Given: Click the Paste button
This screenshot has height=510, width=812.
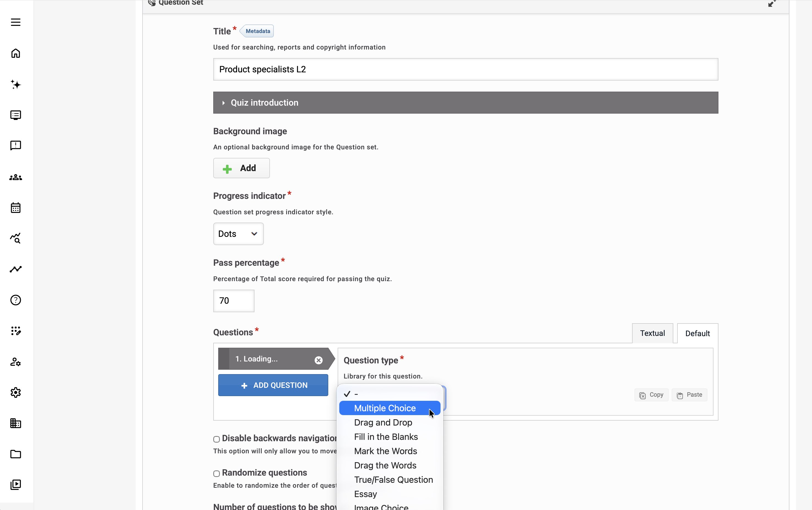Looking at the screenshot, I should click(689, 395).
